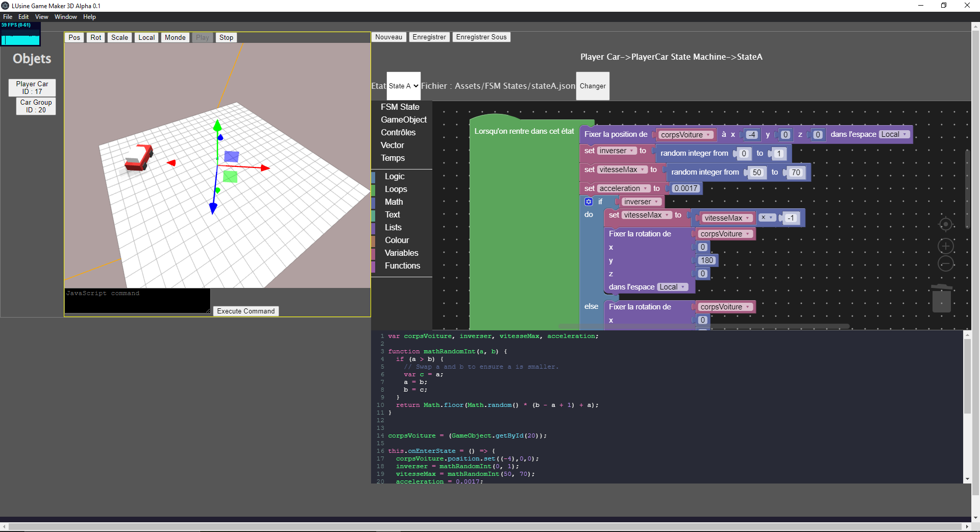Click the Stop playback button
The image size is (980, 532).
pyautogui.click(x=226, y=37)
